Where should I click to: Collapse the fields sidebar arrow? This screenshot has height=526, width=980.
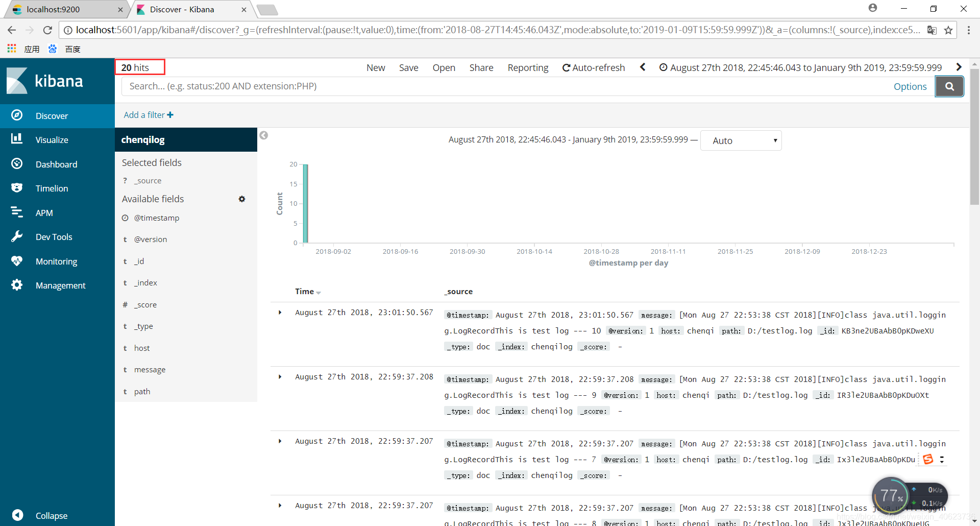[263, 135]
